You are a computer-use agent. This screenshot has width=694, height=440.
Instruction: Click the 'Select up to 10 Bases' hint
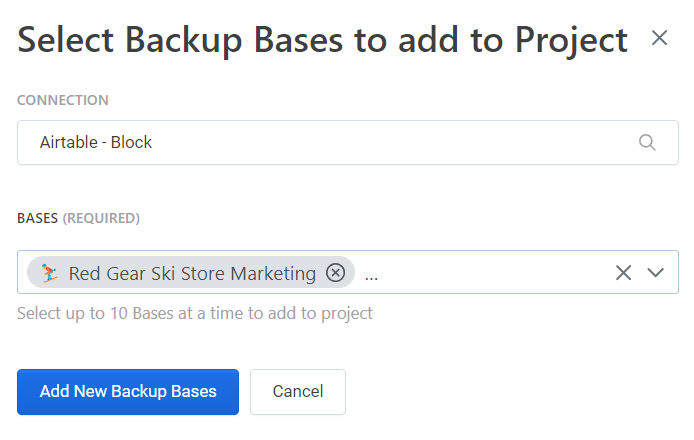[195, 313]
